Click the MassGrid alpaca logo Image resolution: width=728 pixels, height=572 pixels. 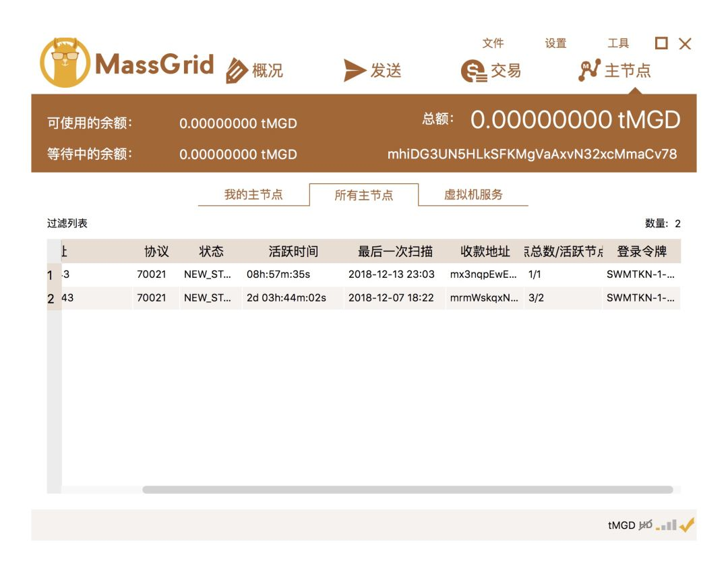(65, 63)
